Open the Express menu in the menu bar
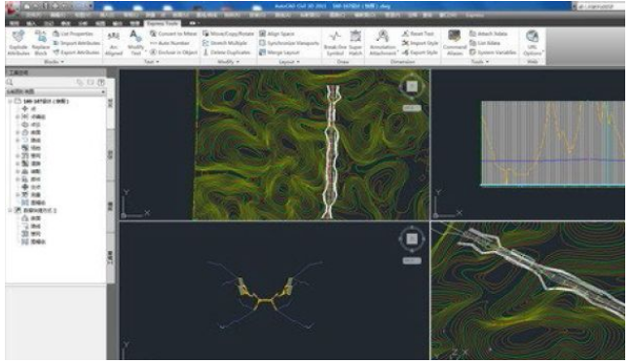632x364 pixels. 474,16
